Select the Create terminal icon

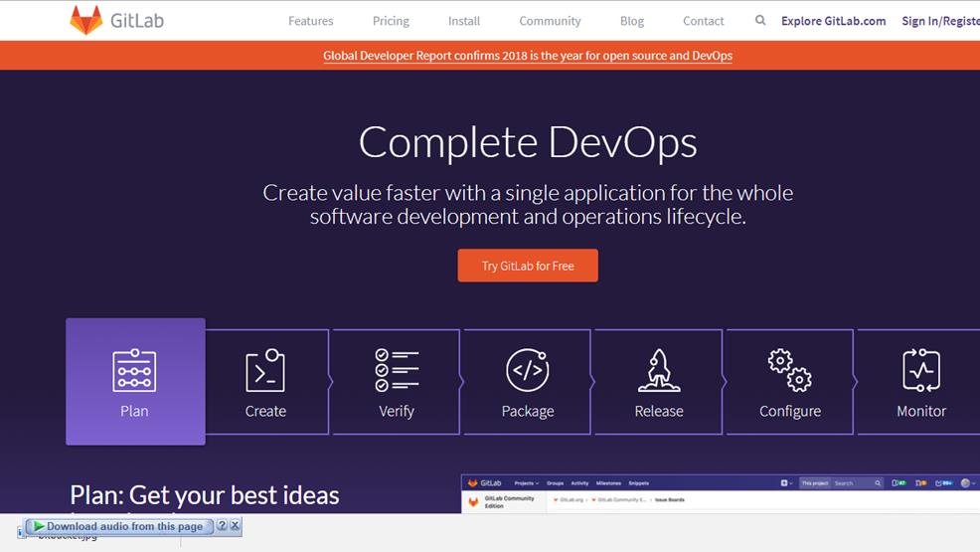[x=265, y=370]
